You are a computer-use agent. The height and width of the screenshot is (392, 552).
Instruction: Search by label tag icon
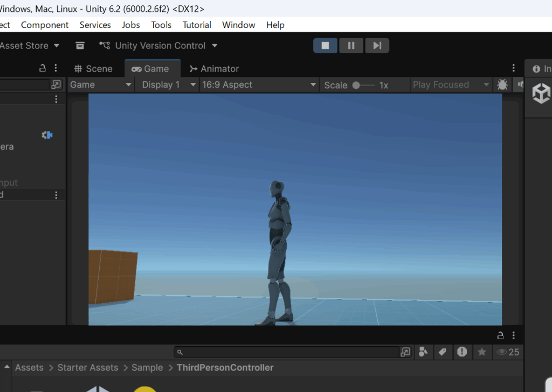[443, 352]
